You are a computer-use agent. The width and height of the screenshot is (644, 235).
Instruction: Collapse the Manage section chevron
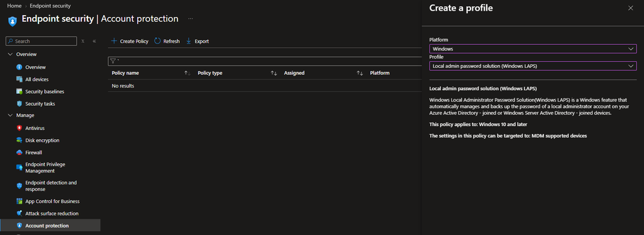[x=10, y=115]
